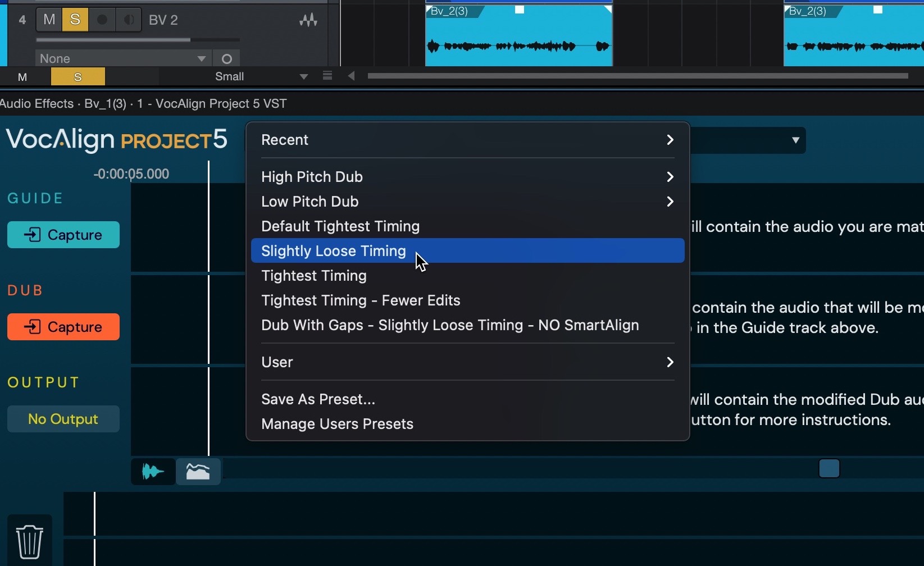Viewport: 924px width, 566px height.
Task: Mute the BV 2 track
Action: (x=49, y=20)
